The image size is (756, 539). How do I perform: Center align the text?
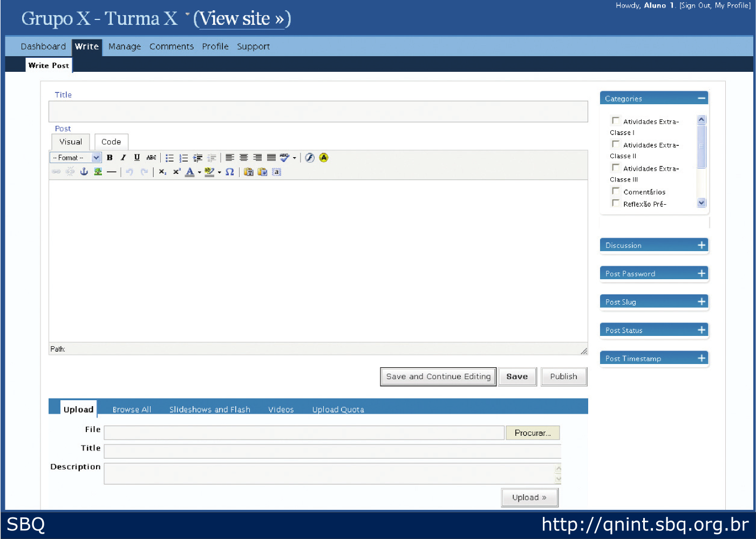244,158
